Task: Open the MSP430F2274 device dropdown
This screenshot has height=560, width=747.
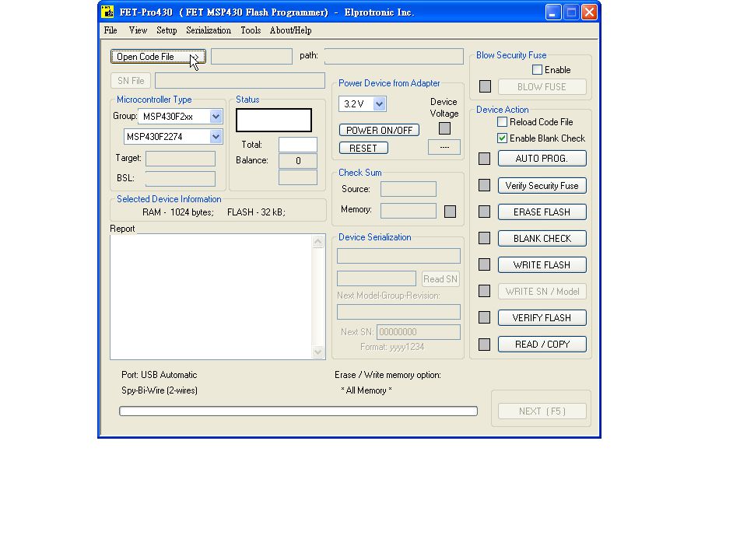Action: pos(216,137)
